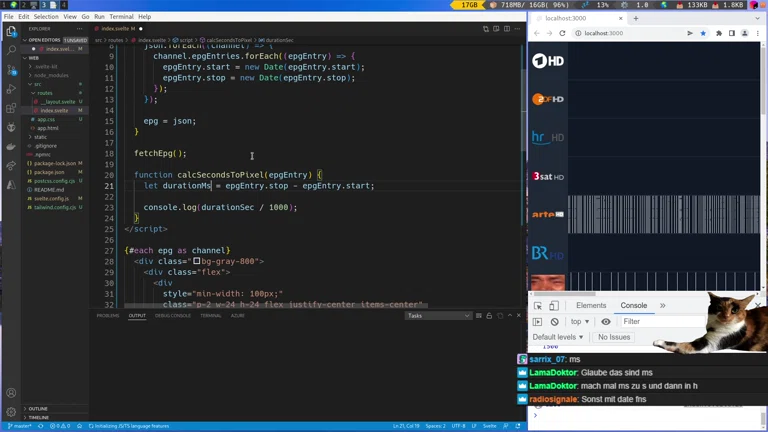Toggle the console live expression eye icon
This screenshot has height=432, width=768.
coord(606,322)
